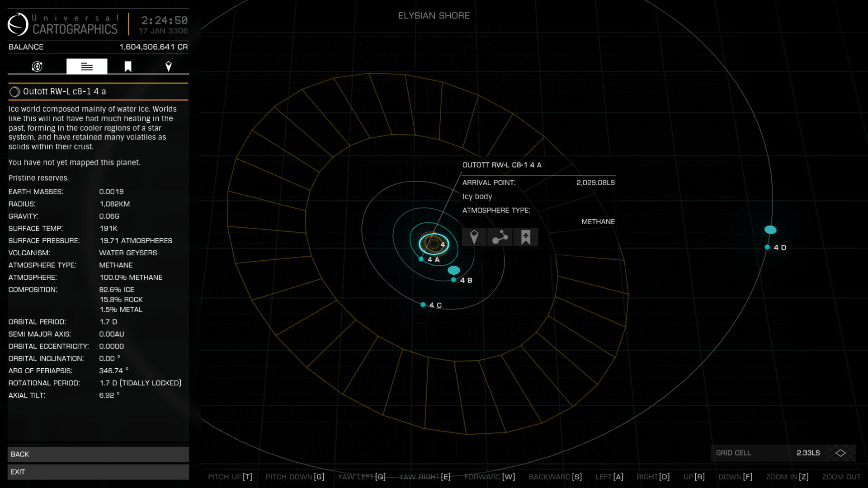Click the ZOOM IN [Z] control hint
Image resolution: width=868 pixels, height=488 pixels.
pyautogui.click(x=787, y=477)
